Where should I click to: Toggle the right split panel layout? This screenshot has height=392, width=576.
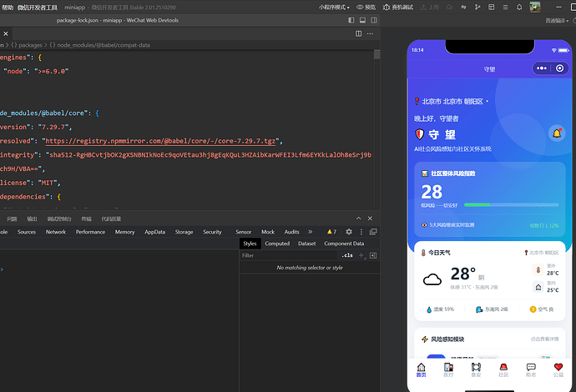coord(374,20)
